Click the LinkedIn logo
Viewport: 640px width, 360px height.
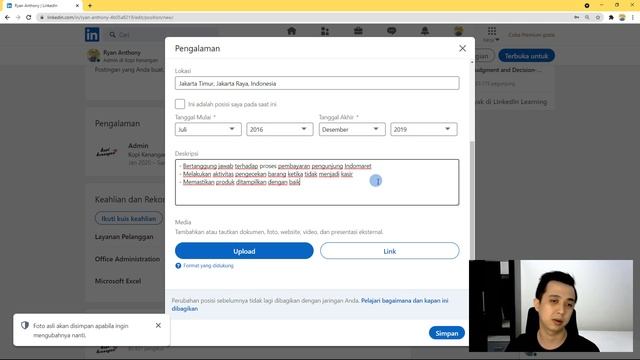92,35
